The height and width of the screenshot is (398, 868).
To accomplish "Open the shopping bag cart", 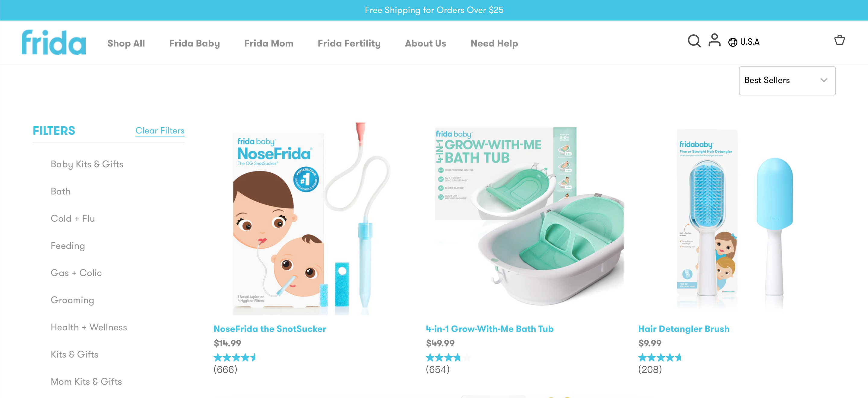I will pyautogui.click(x=839, y=40).
